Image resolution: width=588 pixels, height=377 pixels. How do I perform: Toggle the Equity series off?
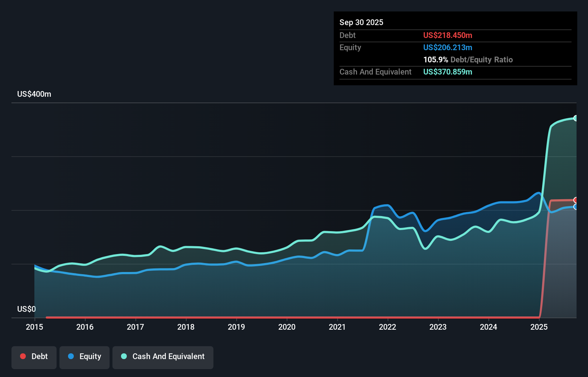[84, 357]
